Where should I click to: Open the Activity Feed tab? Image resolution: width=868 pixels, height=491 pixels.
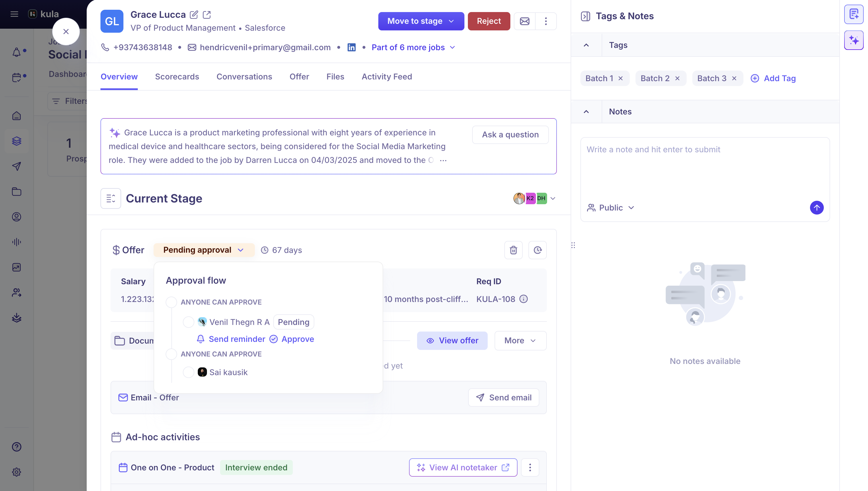(x=387, y=77)
